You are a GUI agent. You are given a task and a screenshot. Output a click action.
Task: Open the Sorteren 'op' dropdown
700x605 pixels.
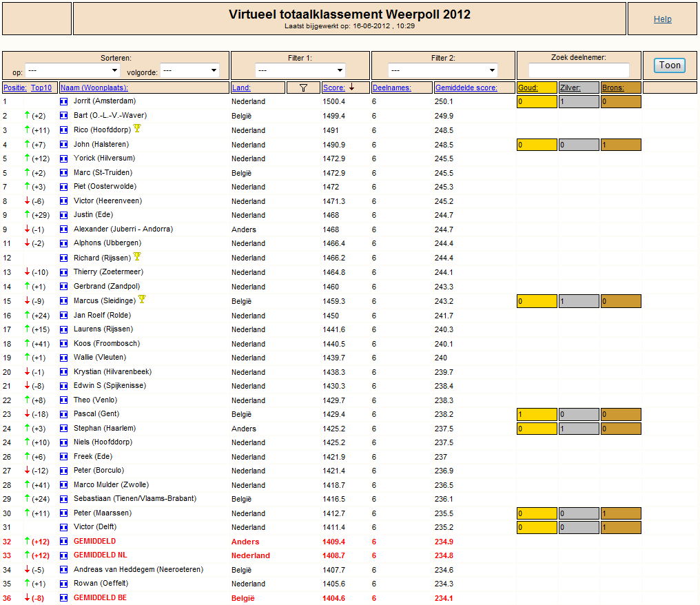point(72,70)
